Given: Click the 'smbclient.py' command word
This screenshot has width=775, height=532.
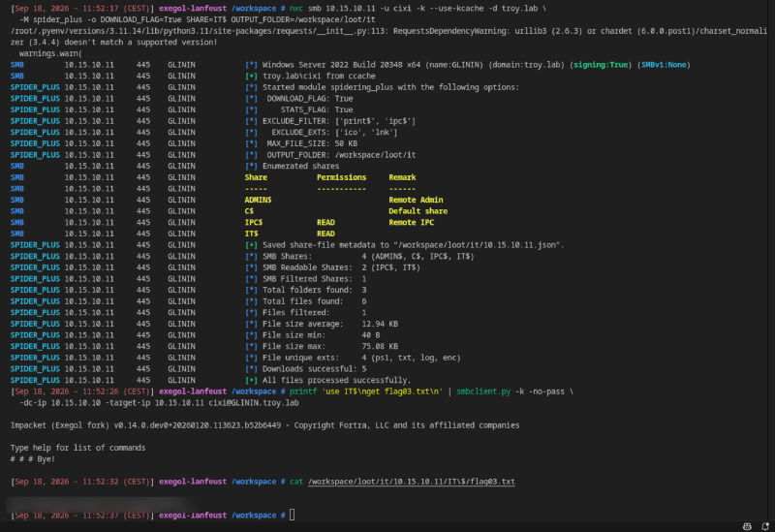Looking at the screenshot, I should (482, 391).
